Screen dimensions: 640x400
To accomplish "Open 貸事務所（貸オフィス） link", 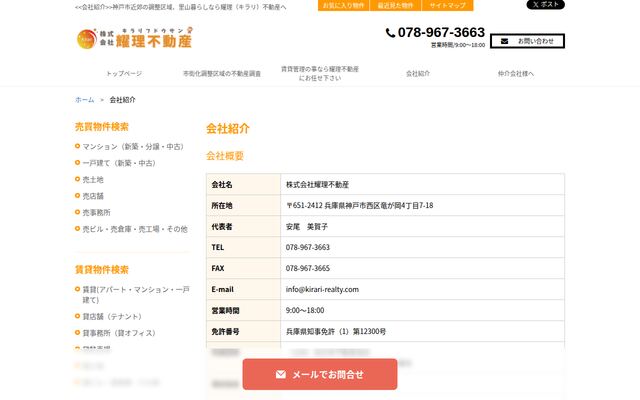I will tap(119, 333).
